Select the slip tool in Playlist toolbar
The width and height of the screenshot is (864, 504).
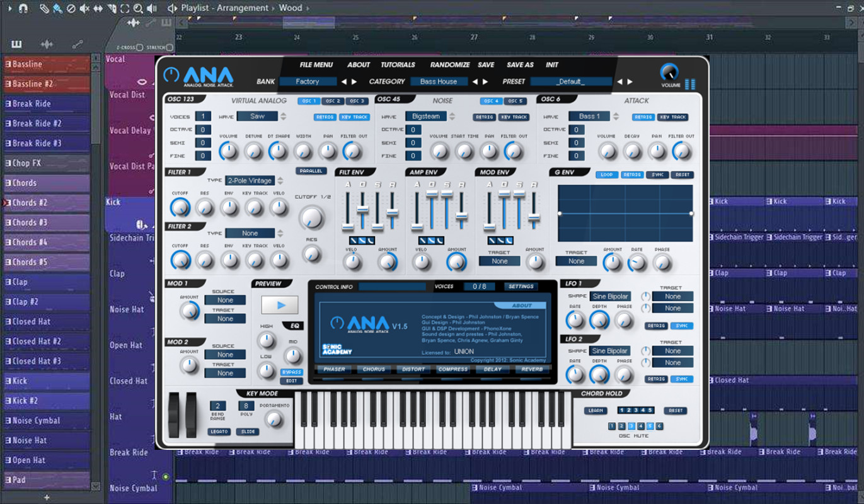98,8
